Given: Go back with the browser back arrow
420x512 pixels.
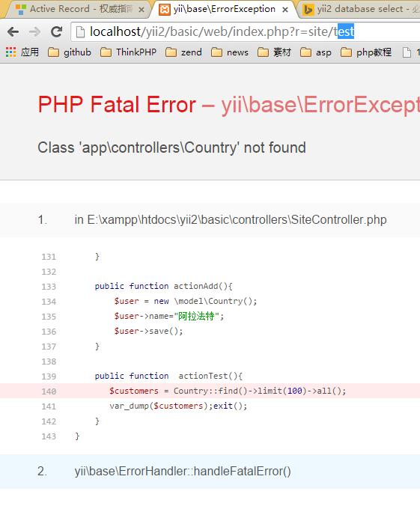Looking at the screenshot, I should pyautogui.click(x=13, y=32).
